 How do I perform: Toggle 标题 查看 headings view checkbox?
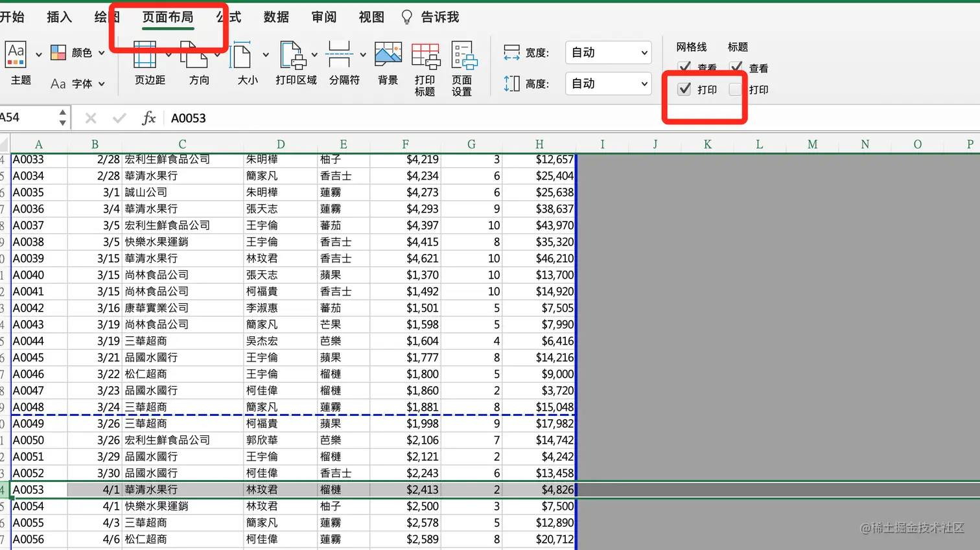tap(736, 67)
